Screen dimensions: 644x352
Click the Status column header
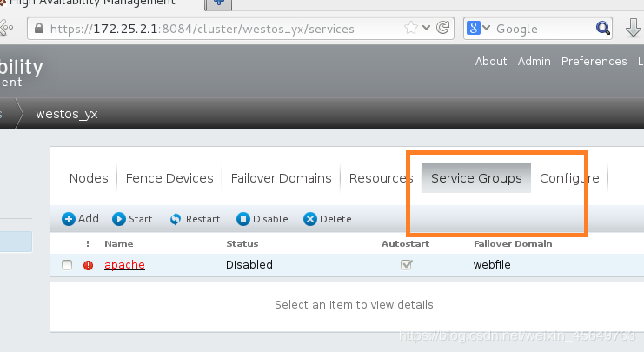tap(242, 243)
